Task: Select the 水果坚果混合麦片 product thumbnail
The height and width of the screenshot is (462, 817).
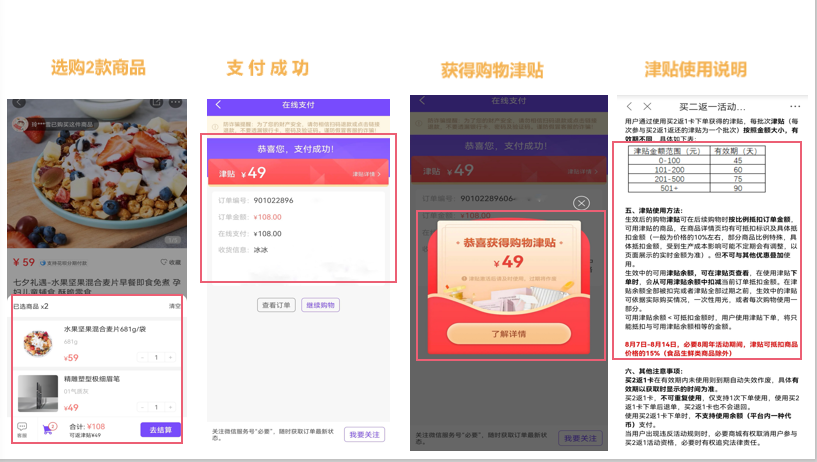Action: tap(37, 343)
